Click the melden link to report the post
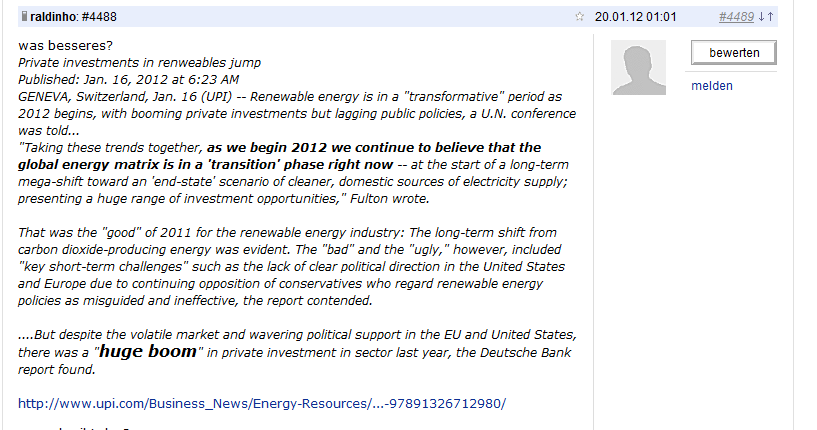This screenshot has width=817, height=430. click(711, 86)
